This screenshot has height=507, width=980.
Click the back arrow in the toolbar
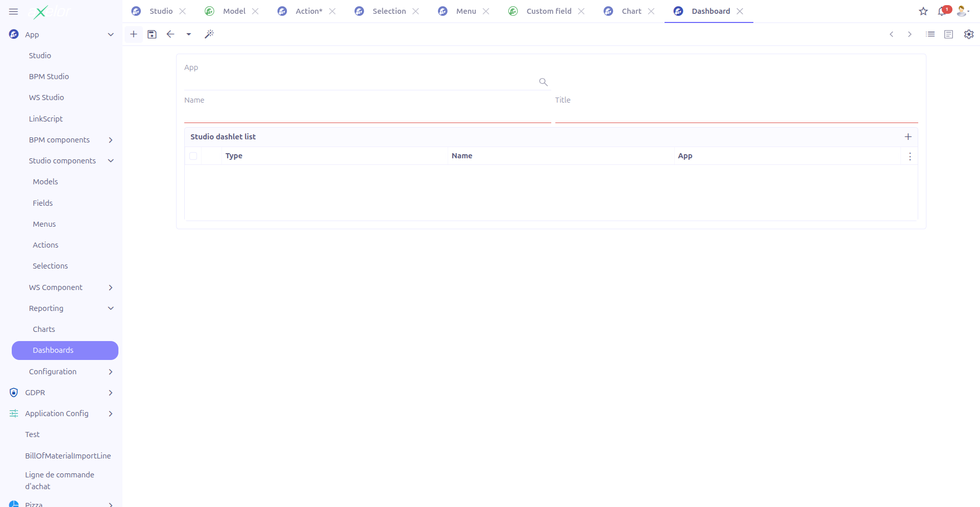tap(170, 34)
